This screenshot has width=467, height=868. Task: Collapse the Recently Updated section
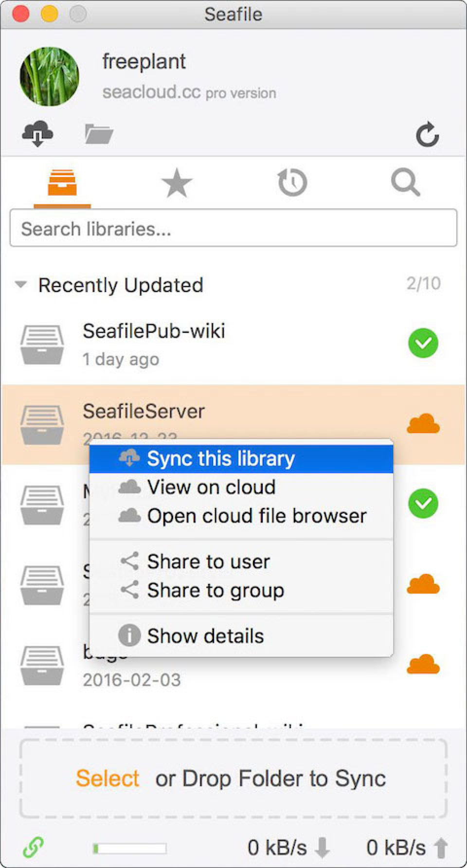(x=20, y=286)
